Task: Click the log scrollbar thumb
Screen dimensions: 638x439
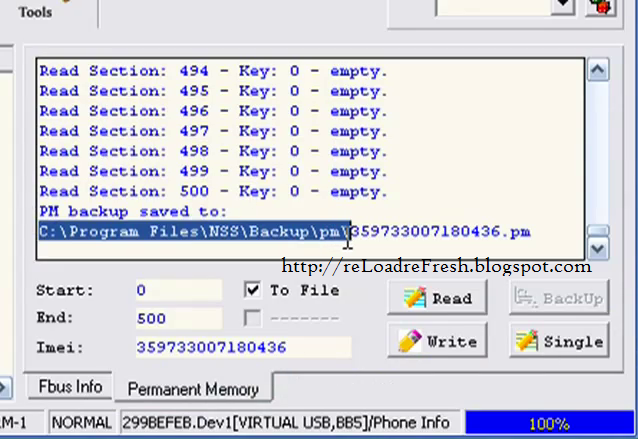Action: point(598,231)
